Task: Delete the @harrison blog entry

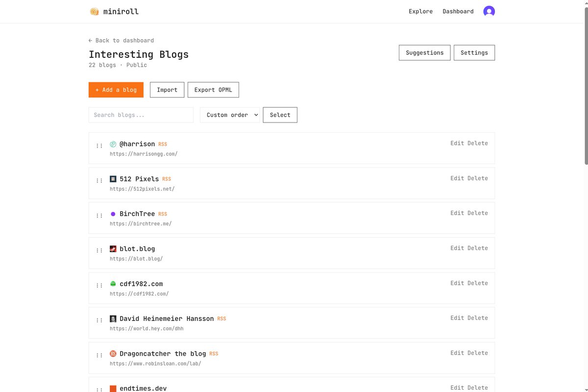Action: tap(478, 143)
